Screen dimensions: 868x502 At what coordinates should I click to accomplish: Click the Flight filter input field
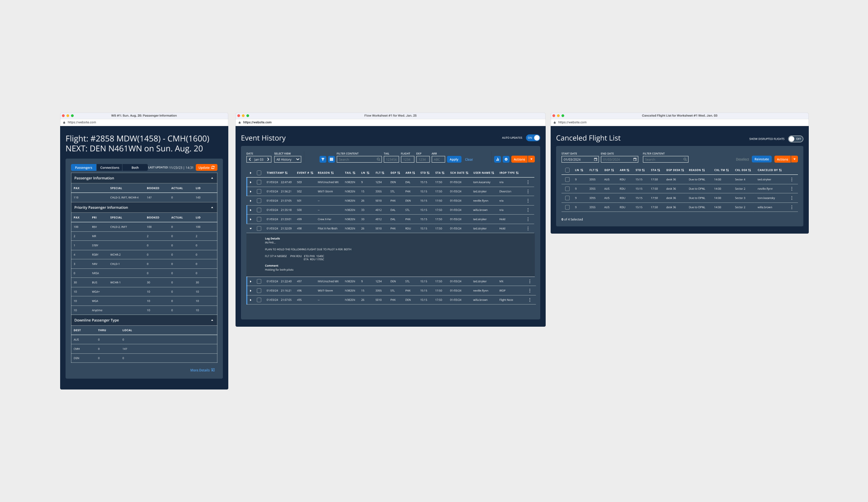click(x=407, y=160)
